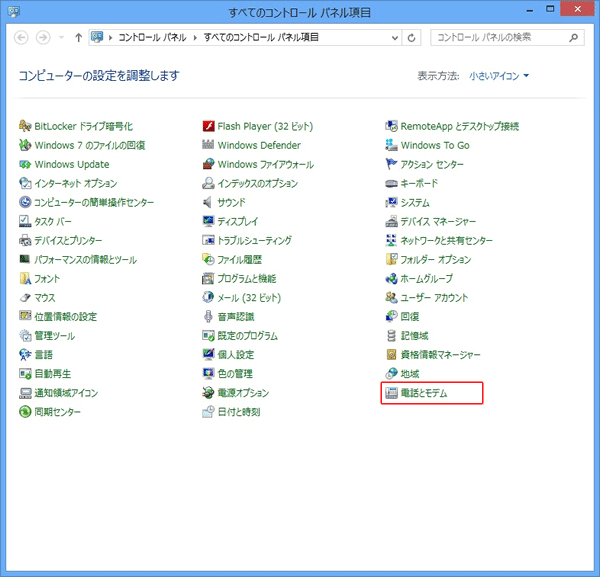Go up one level with Up arrow
This screenshot has height=577, width=600.
(x=78, y=37)
